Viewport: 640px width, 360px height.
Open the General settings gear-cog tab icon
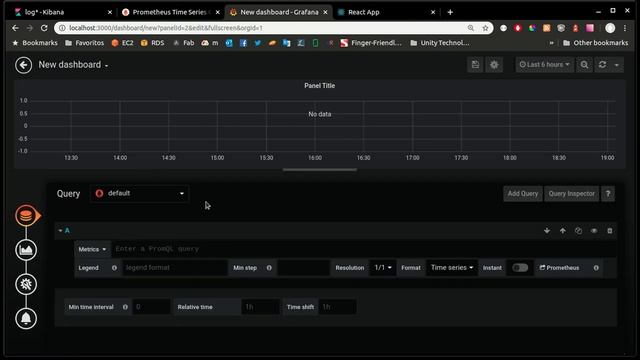(x=26, y=284)
